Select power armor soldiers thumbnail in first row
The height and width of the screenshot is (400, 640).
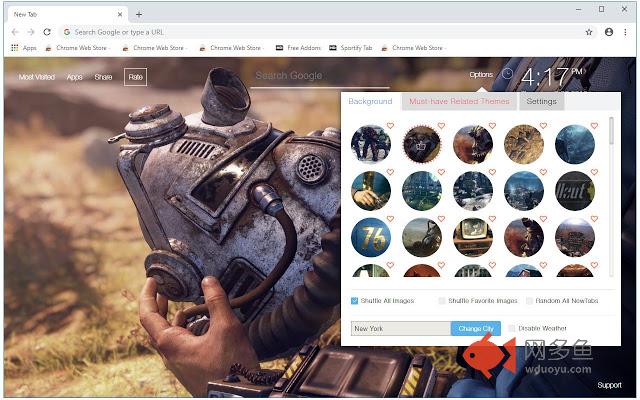(371, 144)
